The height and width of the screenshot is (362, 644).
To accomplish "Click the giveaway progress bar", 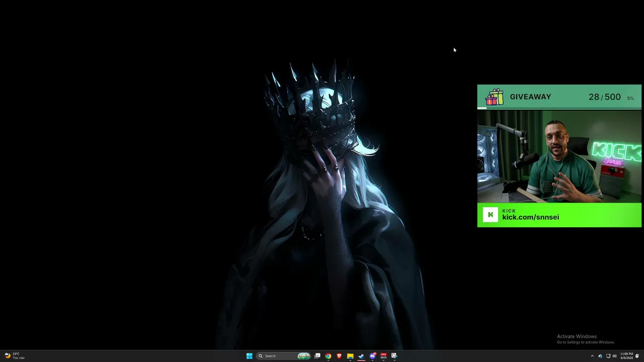I will coord(559,108).
